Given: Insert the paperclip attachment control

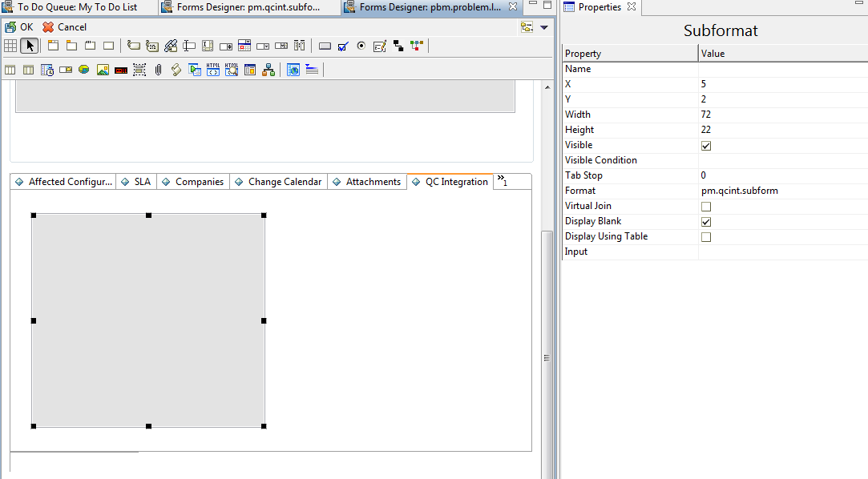Looking at the screenshot, I should coord(158,70).
